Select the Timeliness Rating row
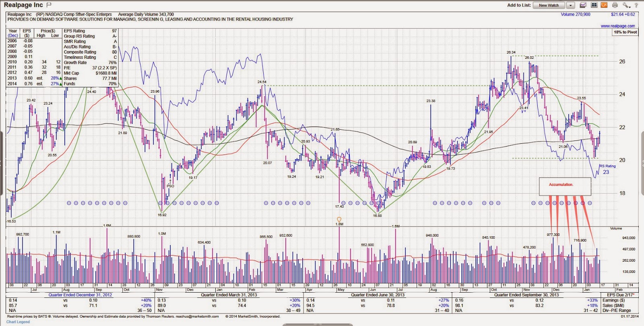Screen dimensions: 644x326 click(x=90, y=57)
